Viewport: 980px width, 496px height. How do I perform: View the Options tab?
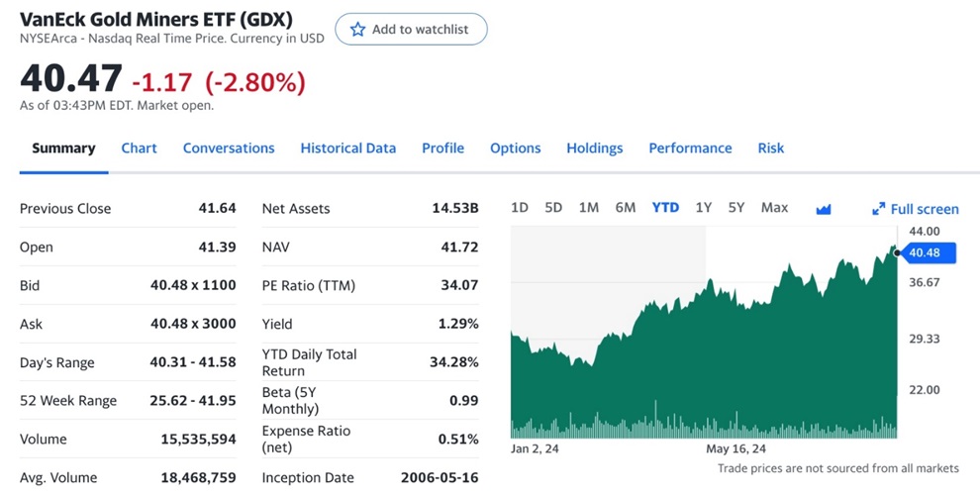point(515,149)
